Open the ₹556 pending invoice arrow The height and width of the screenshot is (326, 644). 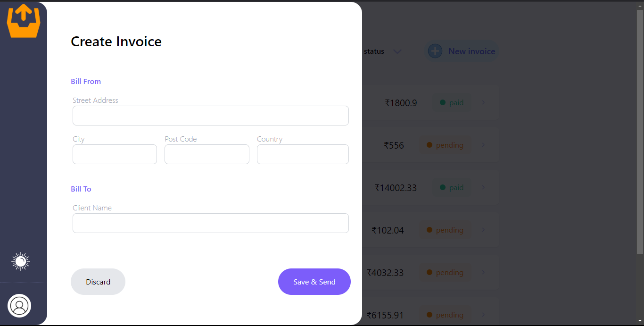[484, 145]
